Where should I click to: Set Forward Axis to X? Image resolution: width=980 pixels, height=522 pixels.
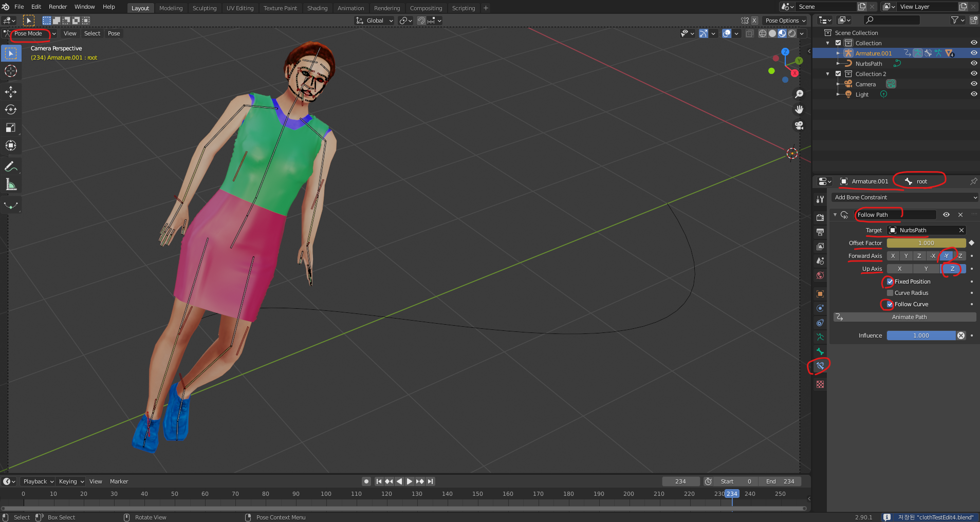[893, 256]
